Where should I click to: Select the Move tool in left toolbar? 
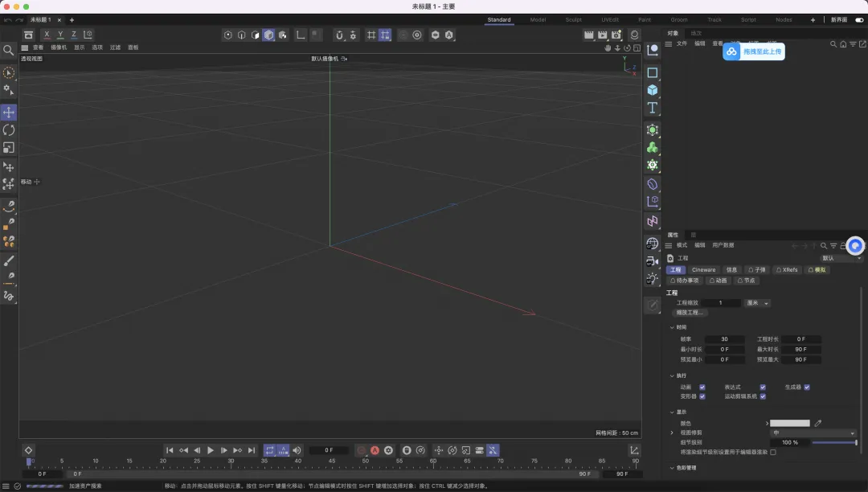coord(8,113)
